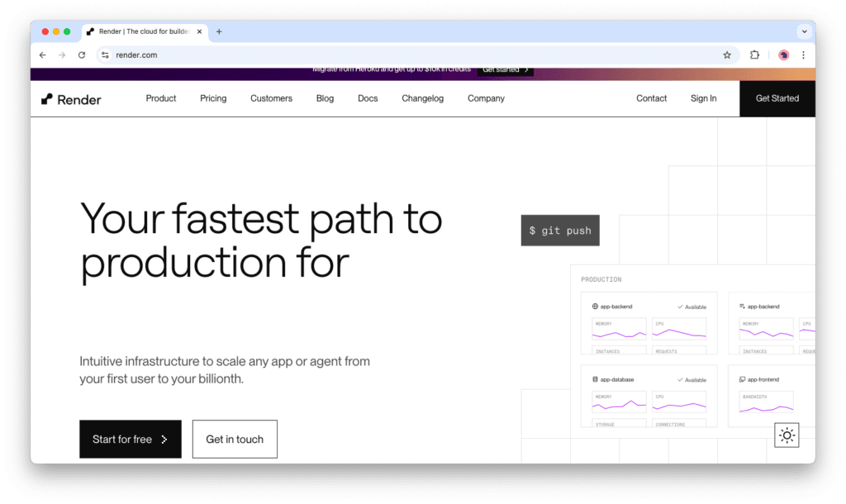Close the Render browser tab
The image size is (846, 504).
[x=199, y=32]
